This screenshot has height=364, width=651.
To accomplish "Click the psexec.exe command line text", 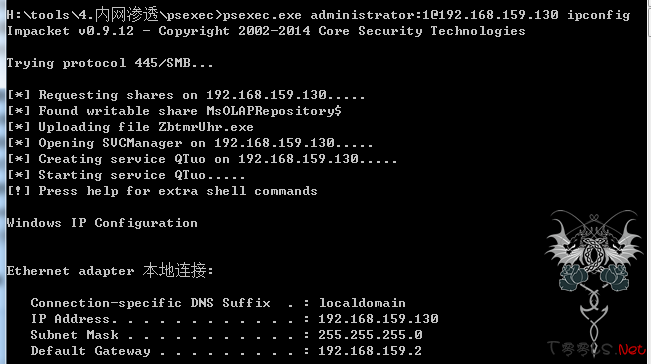I will (318, 15).
